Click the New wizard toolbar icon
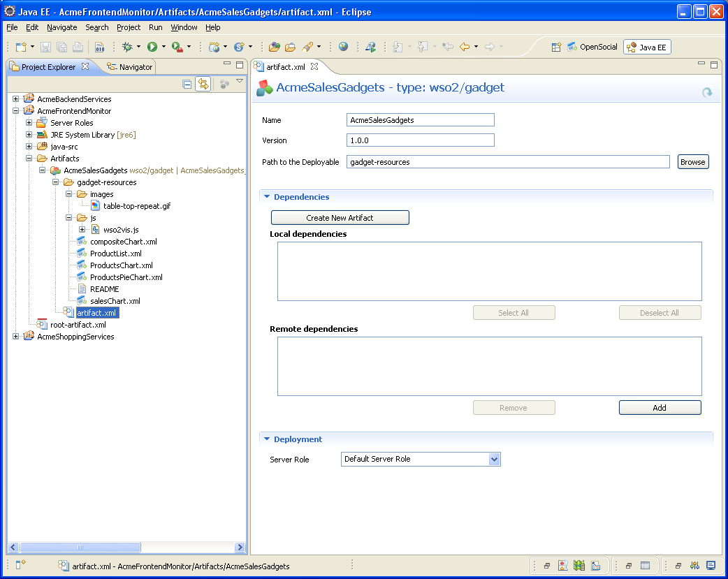Screen dimensions: 728x579 21,47
